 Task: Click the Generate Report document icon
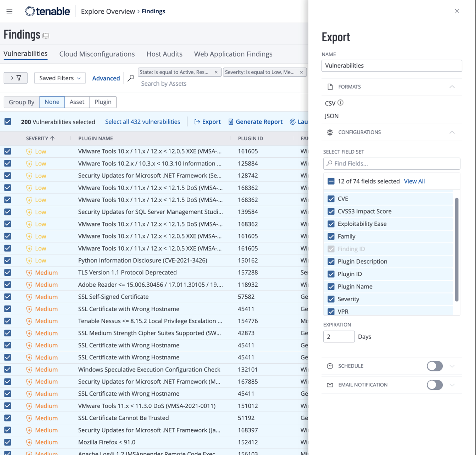(231, 122)
